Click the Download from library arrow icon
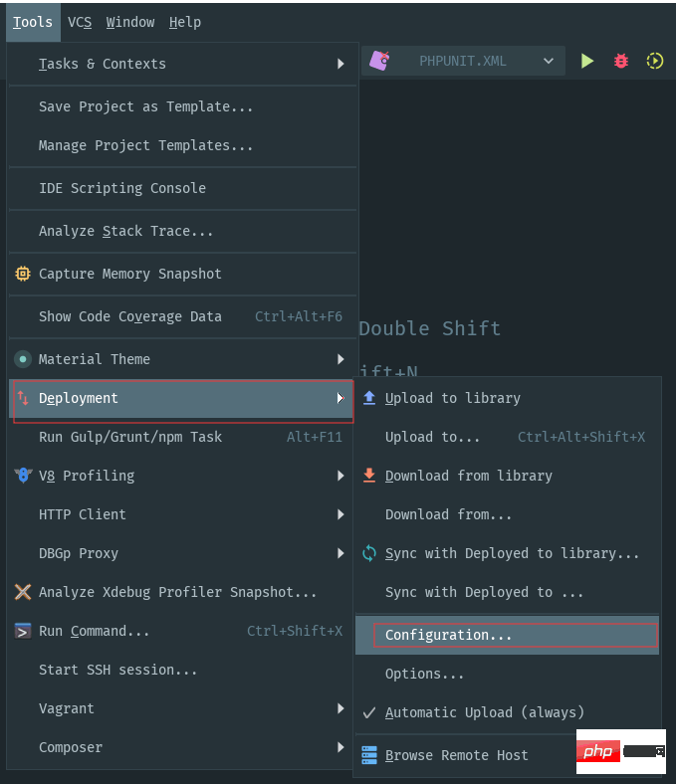 (x=369, y=475)
